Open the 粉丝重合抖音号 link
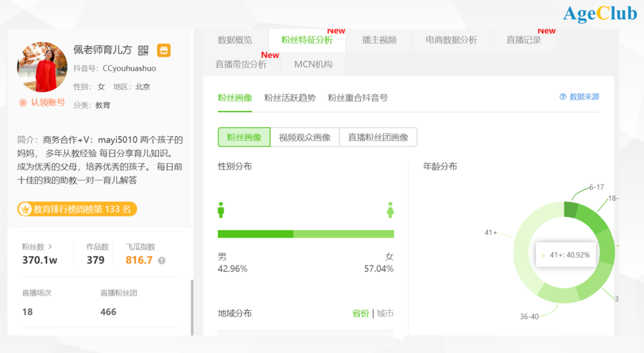This screenshot has width=644, height=353. (x=358, y=98)
